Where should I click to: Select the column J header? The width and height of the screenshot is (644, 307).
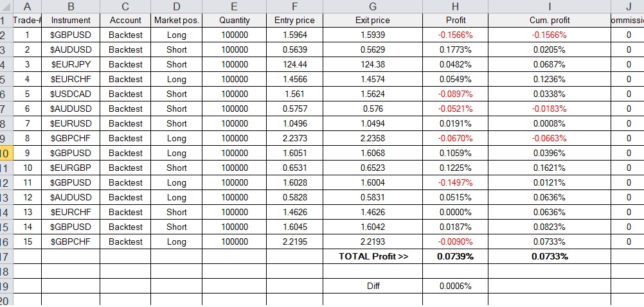pyautogui.click(x=628, y=6)
